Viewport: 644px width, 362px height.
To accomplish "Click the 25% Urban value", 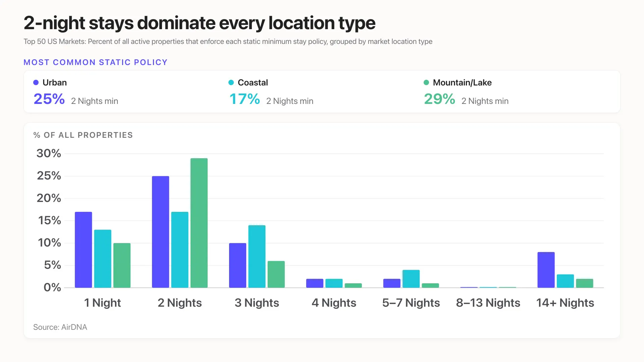I will [49, 99].
